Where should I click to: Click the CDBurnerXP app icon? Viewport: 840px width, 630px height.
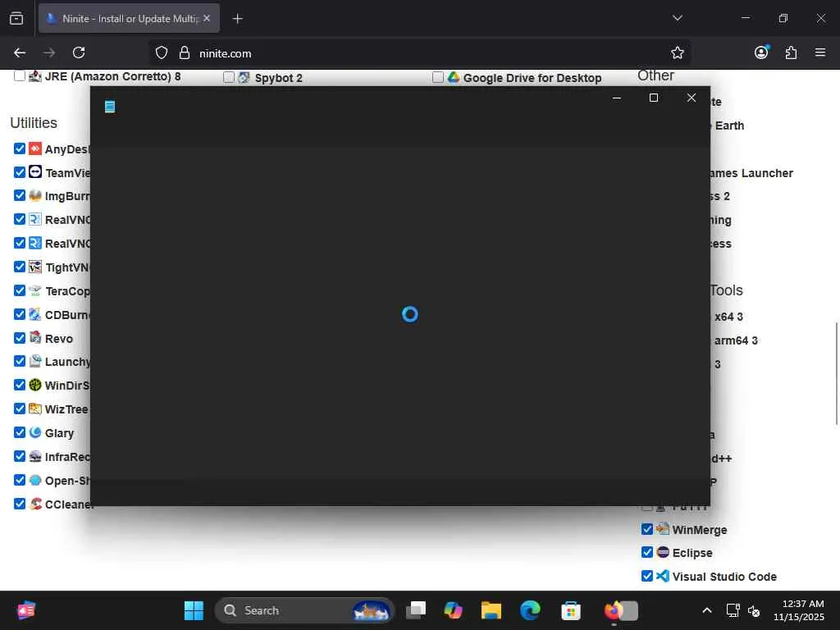[x=35, y=314]
